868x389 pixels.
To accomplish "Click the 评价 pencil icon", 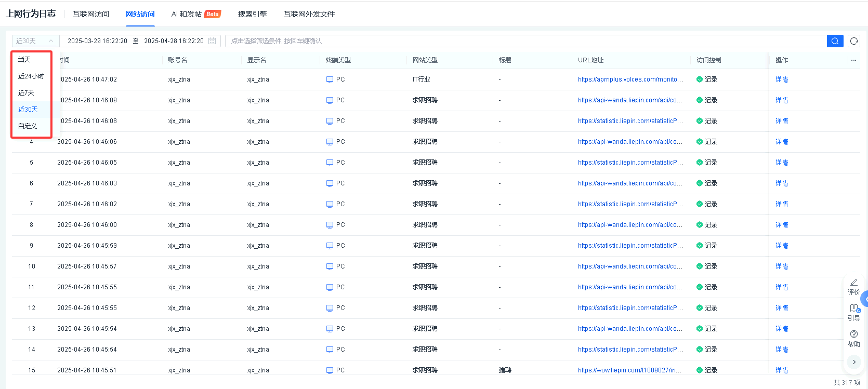I will click(x=853, y=283).
